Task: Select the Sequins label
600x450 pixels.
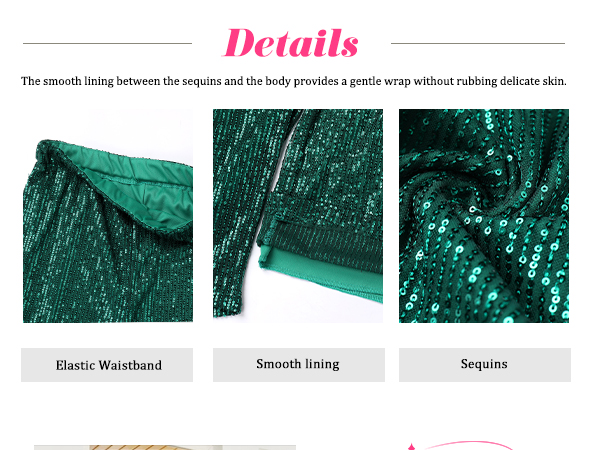Action: pos(485,365)
